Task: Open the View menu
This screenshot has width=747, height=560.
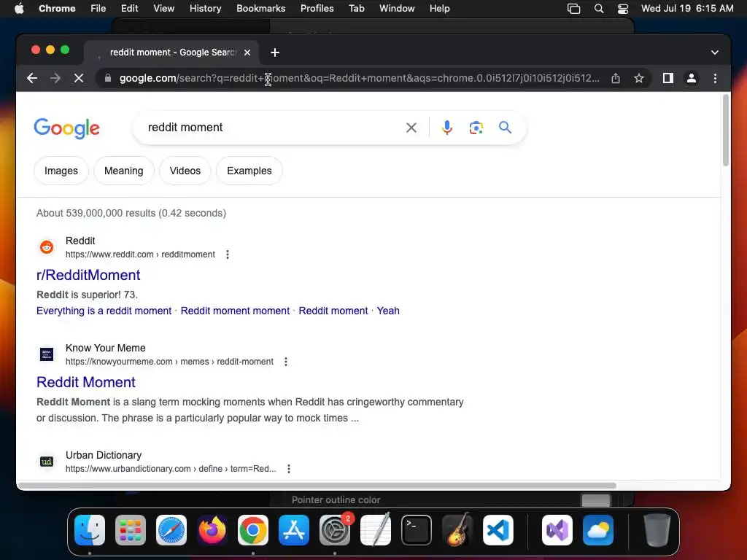Action: (x=164, y=8)
